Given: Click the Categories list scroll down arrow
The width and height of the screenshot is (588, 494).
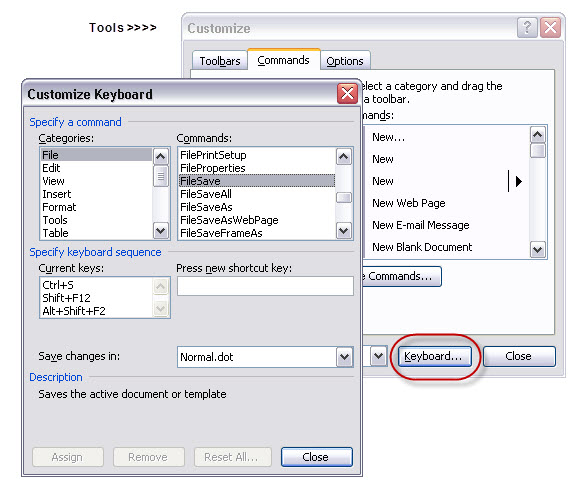Looking at the screenshot, I should coord(161,230).
